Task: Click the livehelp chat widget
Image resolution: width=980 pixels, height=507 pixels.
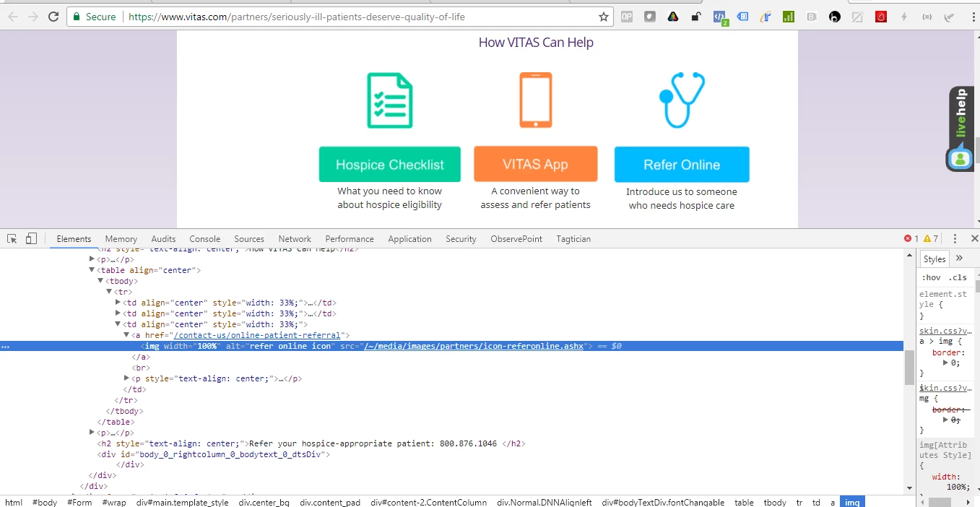Action: click(x=961, y=129)
